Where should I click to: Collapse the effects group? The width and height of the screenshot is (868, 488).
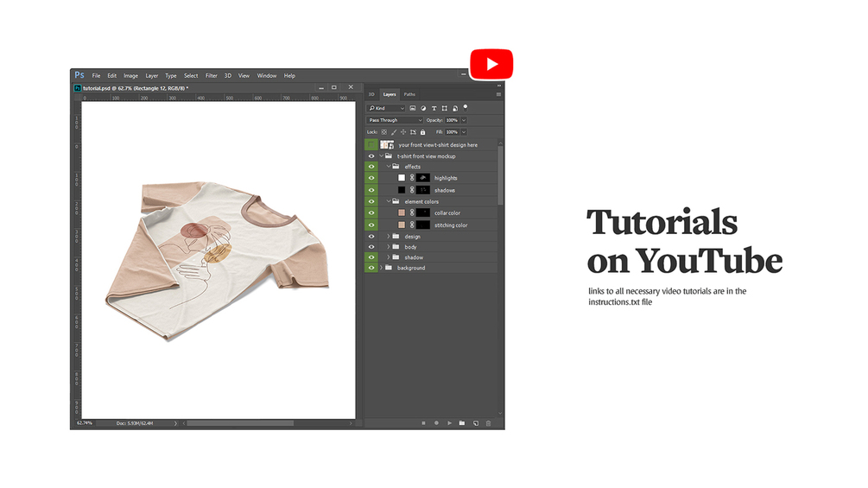click(x=388, y=167)
